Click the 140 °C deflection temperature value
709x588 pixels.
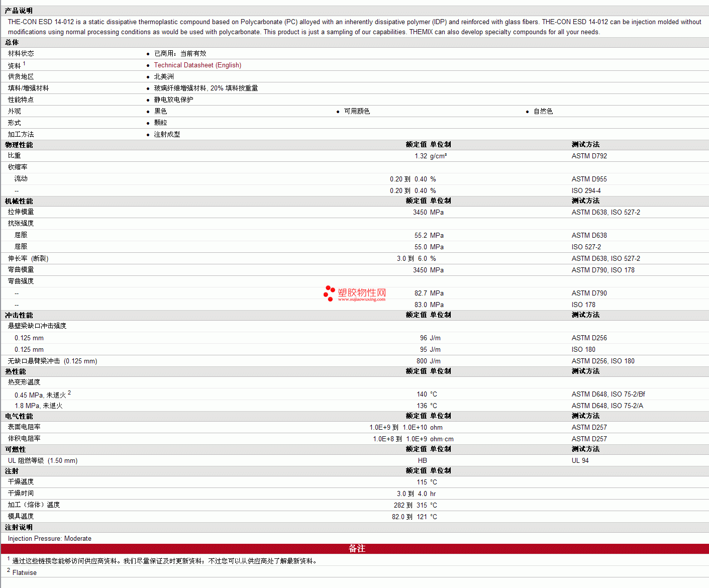[x=427, y=395]
